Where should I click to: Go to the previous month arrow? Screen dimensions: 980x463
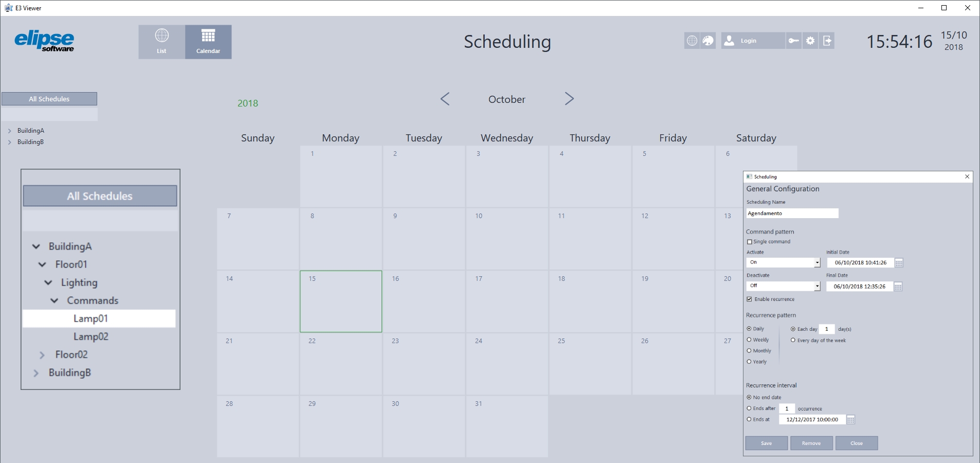tap(445, 99)
